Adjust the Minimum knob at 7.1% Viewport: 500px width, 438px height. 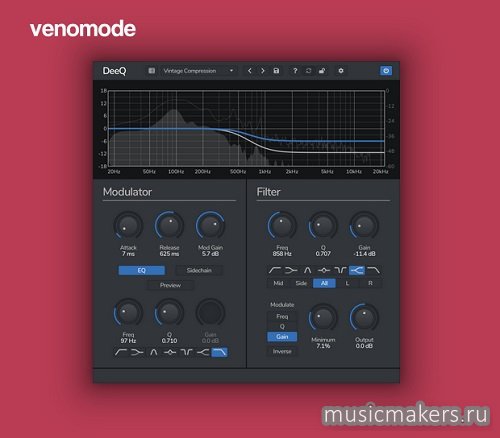[x=323, y=318]
